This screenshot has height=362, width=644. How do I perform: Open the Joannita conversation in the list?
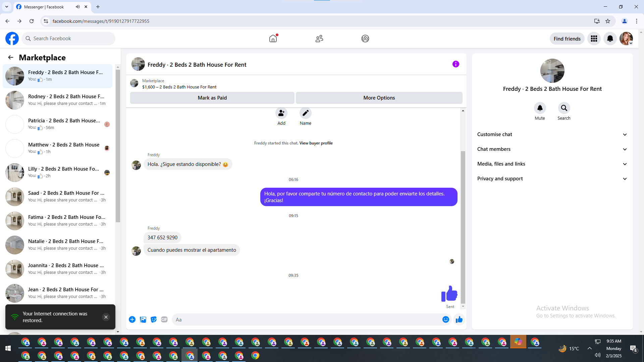[x=58, y=269]
